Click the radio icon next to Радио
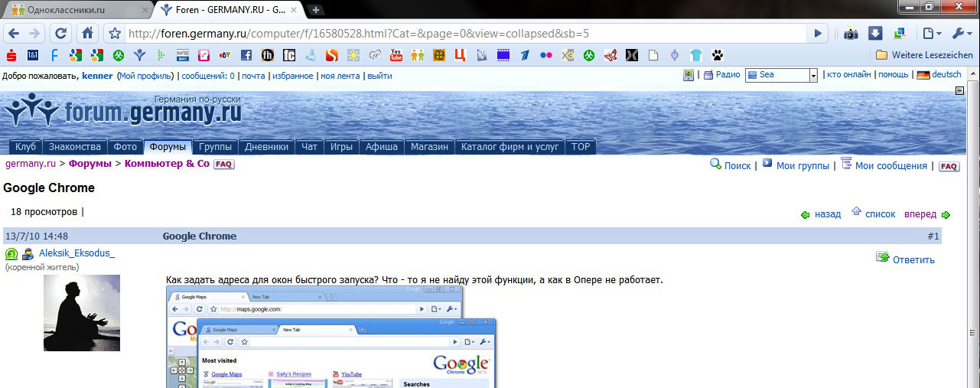 point(708,75)
